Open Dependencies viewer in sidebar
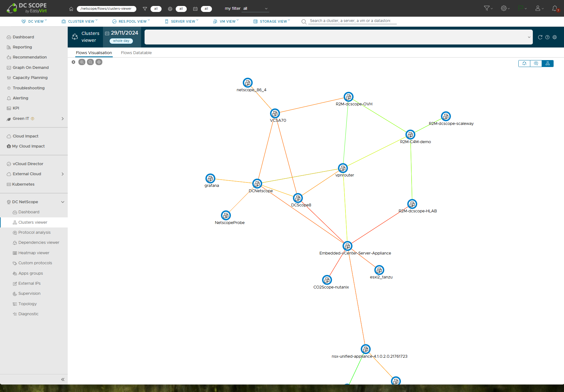Image resolution: width=564 pixels, height=392 pixels. point(39,243)
